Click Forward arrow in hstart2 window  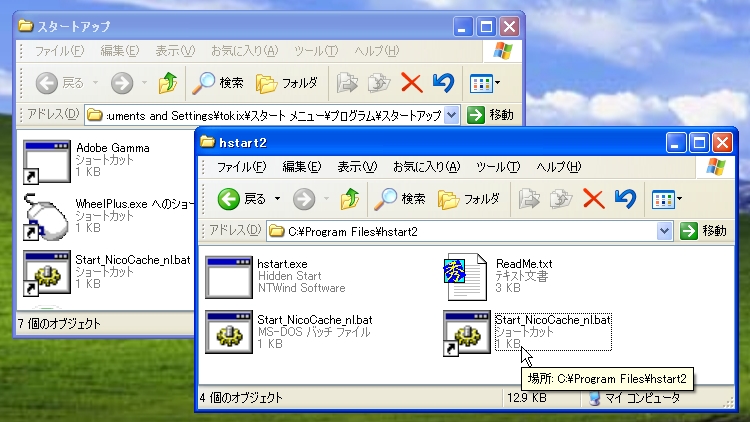(304, 199)
